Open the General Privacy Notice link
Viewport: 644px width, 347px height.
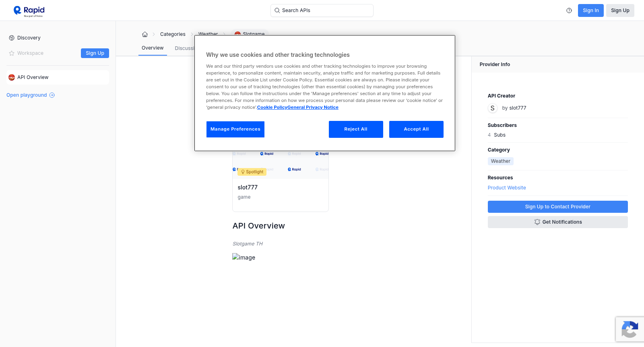pos(313,108)
